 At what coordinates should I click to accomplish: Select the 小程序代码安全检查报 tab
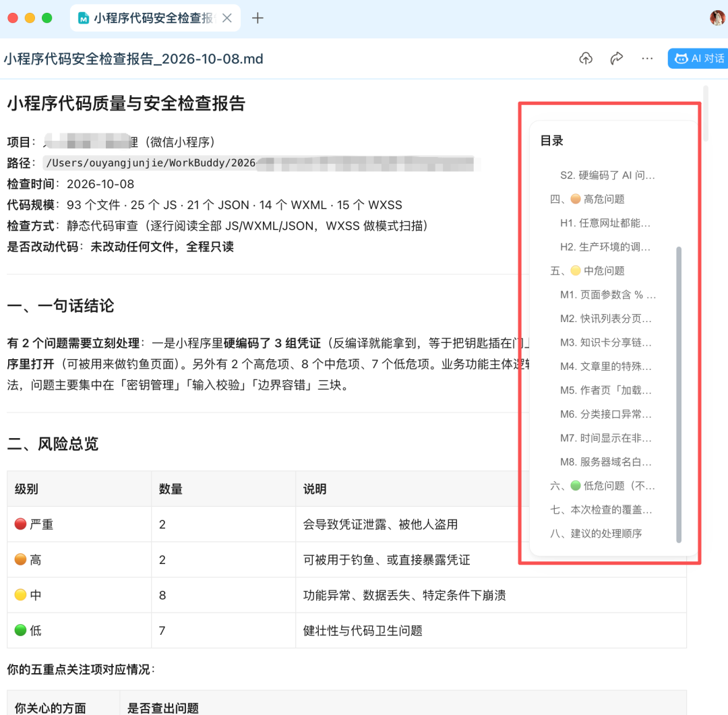point(155,18)
